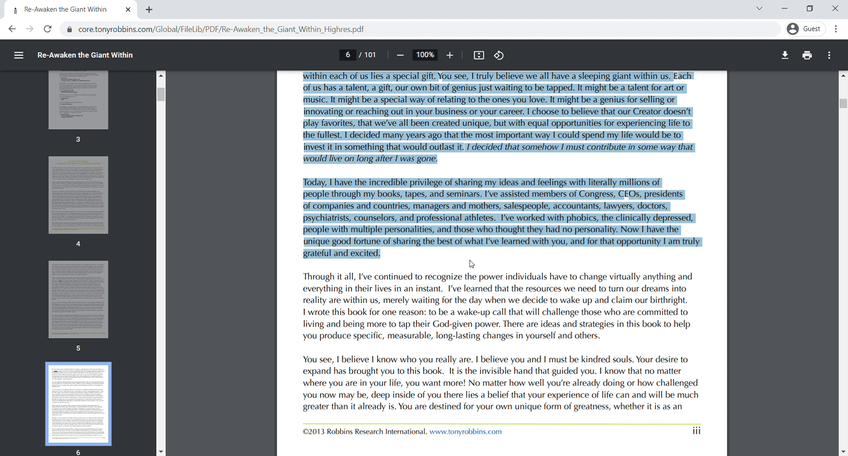The height and width of the screenshot is (456, 848).
Task: Toggle the PDF sidebar hamburger menu
Action: click(x=18, y=55)
